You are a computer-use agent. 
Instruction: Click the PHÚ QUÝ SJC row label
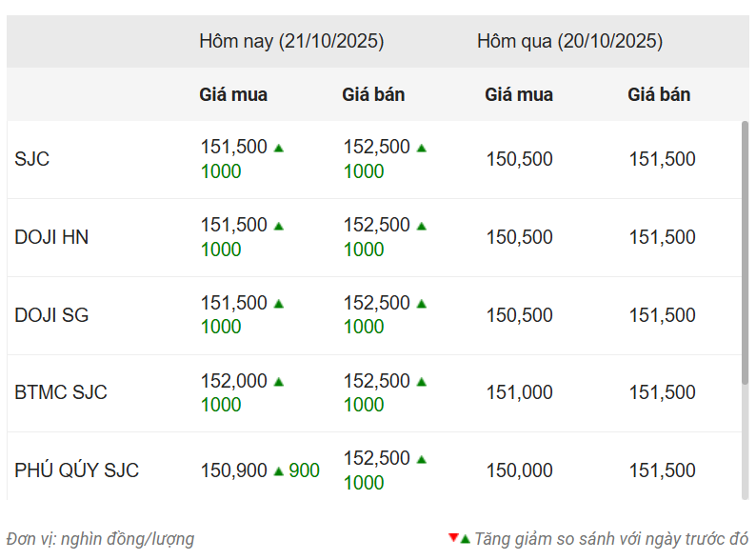[x=76, y=470]
